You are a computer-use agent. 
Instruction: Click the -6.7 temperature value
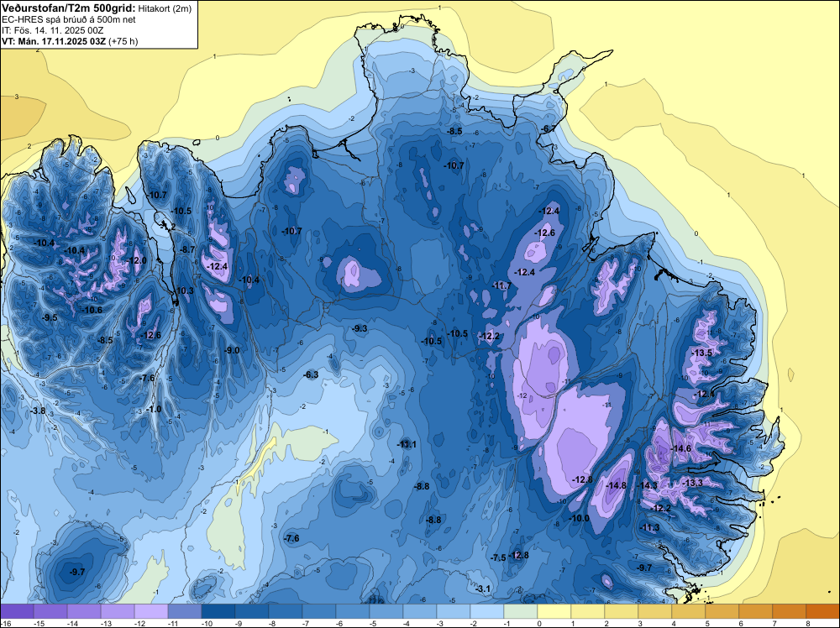point(548,128)
